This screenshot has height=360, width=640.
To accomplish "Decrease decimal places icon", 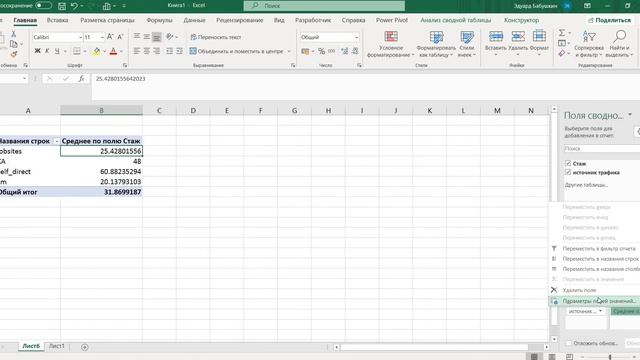I will 355,51.
